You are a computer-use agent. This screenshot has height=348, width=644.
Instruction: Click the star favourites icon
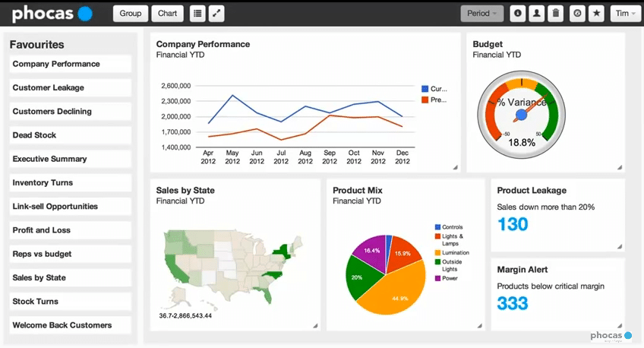(x=597, y=14)
